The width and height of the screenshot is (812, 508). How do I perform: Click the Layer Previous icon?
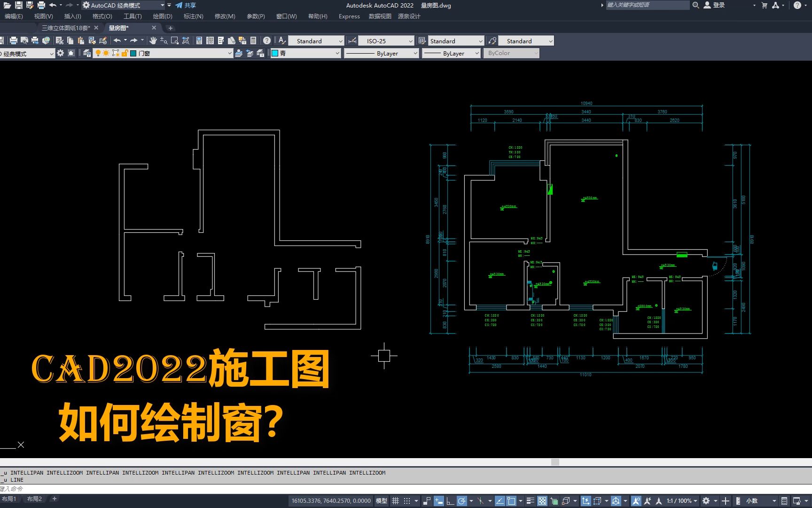(250, 53)
